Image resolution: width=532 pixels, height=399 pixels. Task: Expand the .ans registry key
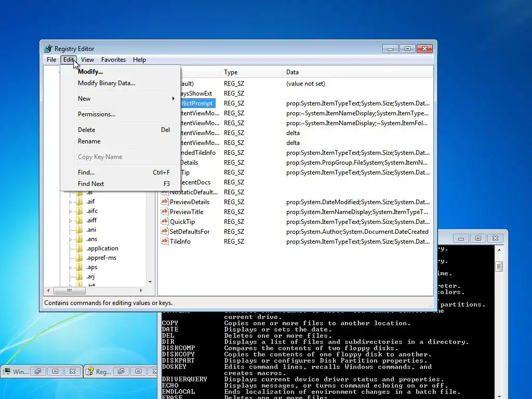pos(70,240)
